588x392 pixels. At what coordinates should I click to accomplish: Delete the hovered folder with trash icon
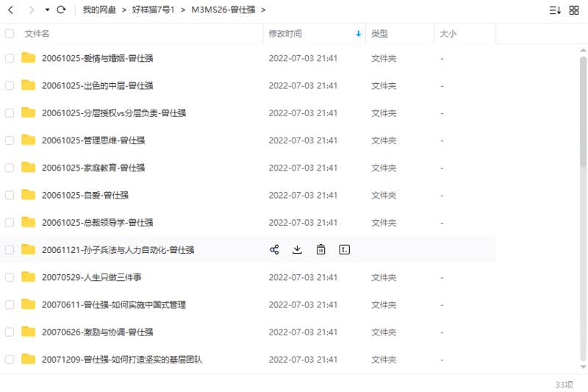point(321,250)
